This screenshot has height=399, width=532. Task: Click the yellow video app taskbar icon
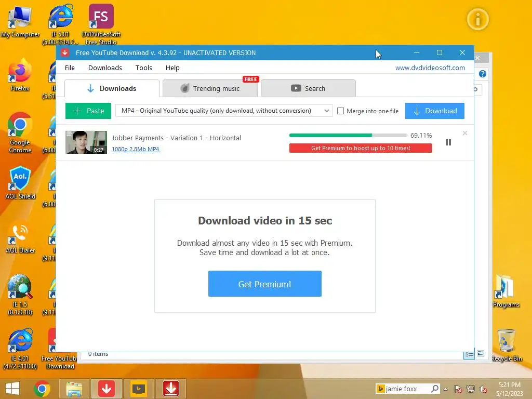click(x=138, y=389)
